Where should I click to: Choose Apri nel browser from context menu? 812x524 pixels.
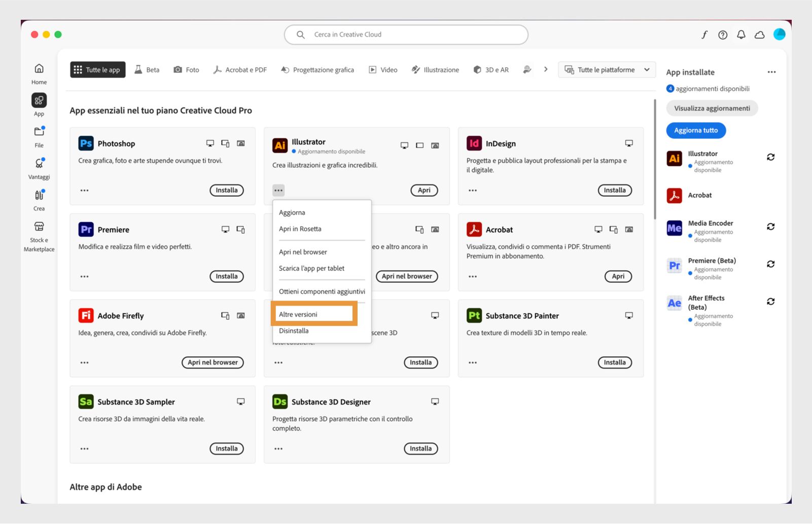pos(322,252)
